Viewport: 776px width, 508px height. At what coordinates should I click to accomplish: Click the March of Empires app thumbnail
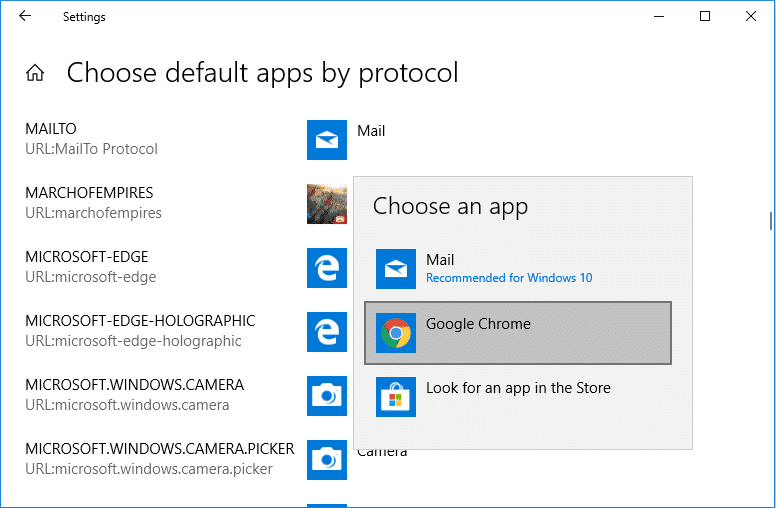pos(327,204)
